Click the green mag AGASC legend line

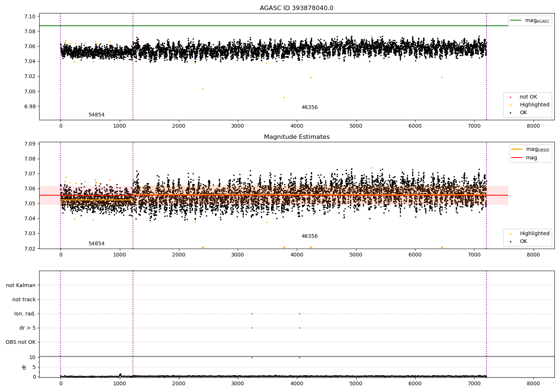tap(516, 21)
